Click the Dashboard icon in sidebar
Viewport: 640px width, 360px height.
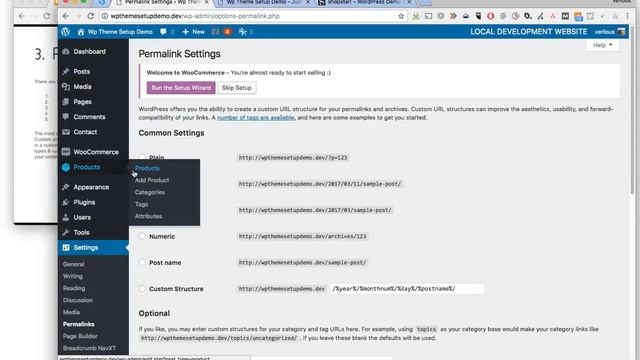(x=66, y=51)
